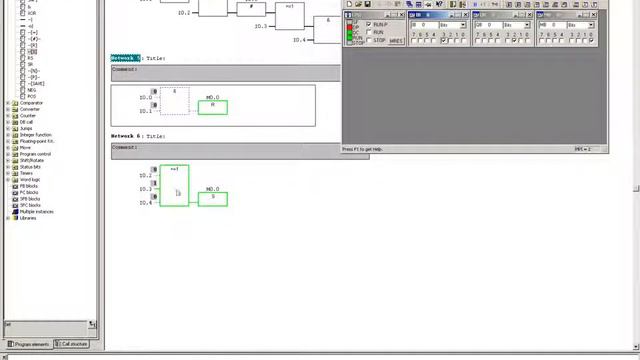
Task: Click the SFB blocks icon in the tree
Action: pos(16,199)
